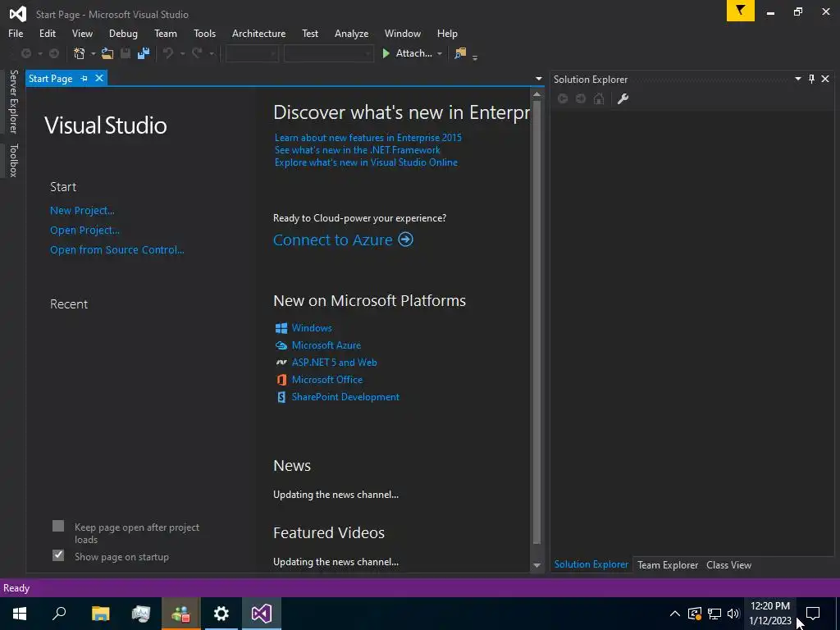Viewport: 840px width, 630px height.
Task: Open the Solution Configurations combo box
Action: (x=252, y=53)
